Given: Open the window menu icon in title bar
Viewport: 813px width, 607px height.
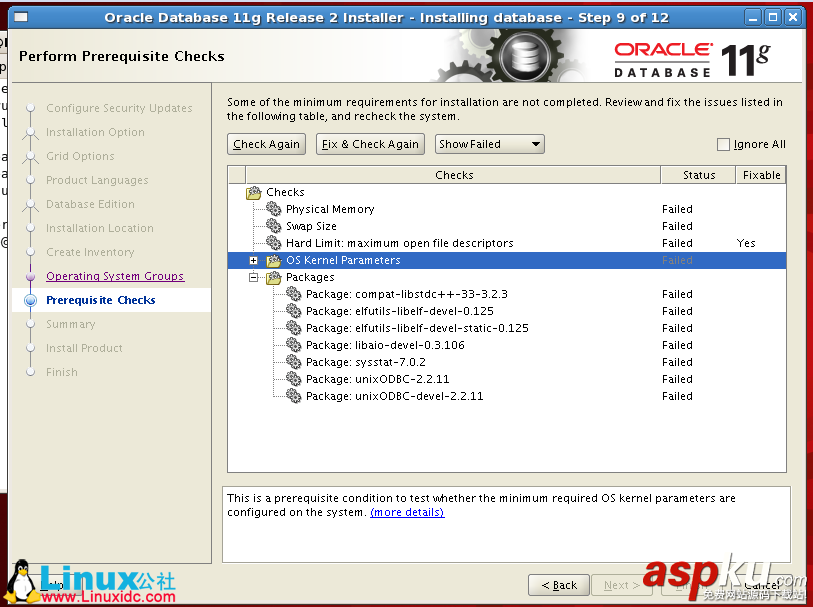Looking at the screenshot, I should point(21,17).
